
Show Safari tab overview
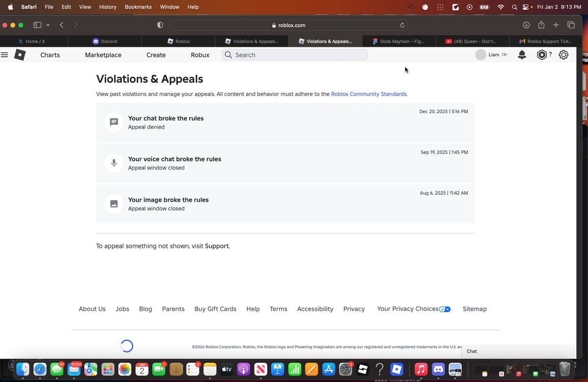(571, 25)
